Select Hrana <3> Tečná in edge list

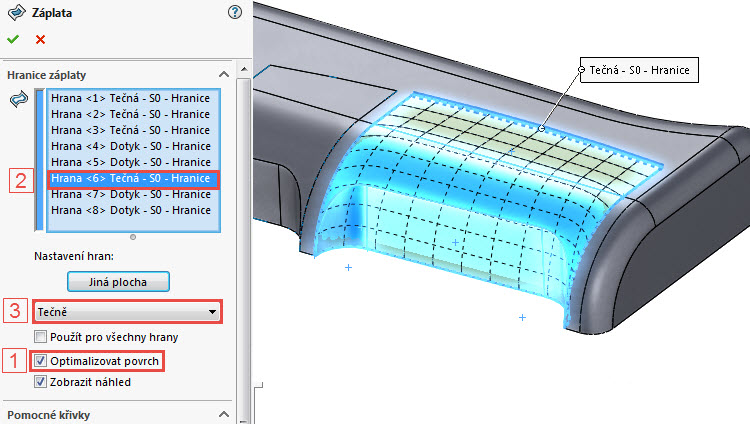coord(133,130)
